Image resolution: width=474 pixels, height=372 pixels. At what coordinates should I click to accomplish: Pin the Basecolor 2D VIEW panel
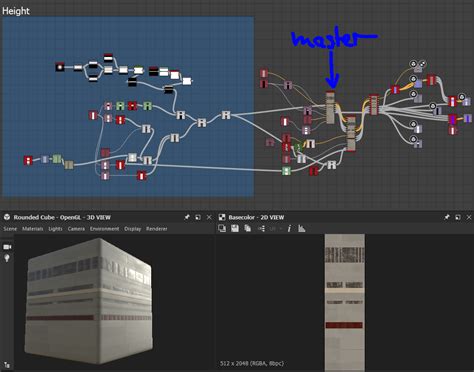447,217
